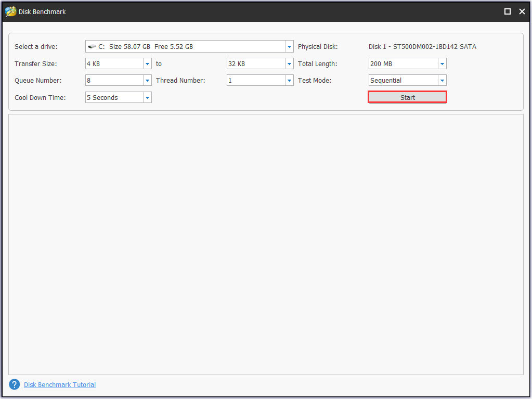Click the C: drive icon in drive selector
The height and width of the screenshot is (399, 532).
click(92, 46)
